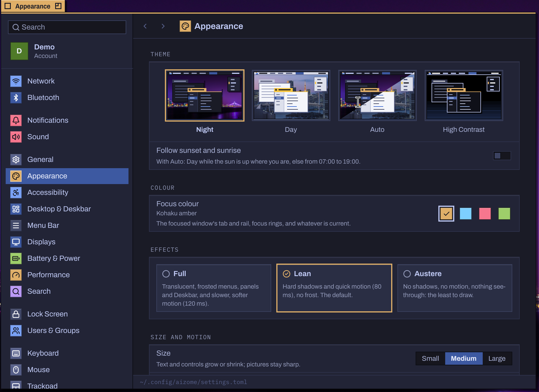Select the Full effects option

pyautogui.click(x=213, y=288)
